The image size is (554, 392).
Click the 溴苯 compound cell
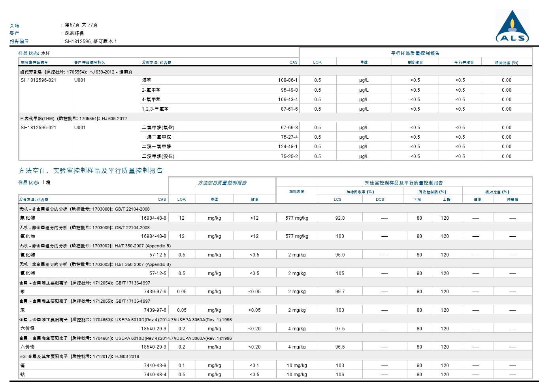pos(147,80)
